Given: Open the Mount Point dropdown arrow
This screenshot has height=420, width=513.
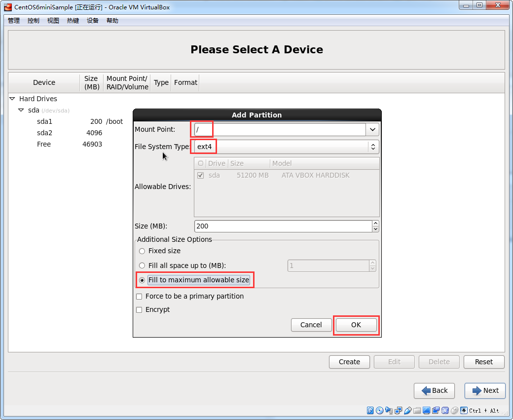Looking at the screenshot, I should click(x=372, y=130).
